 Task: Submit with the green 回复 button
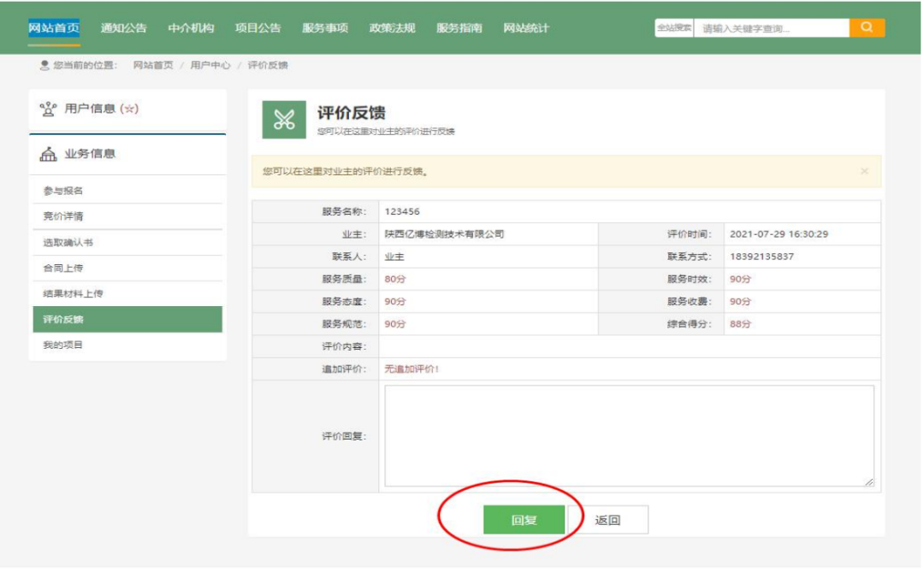coord(524,520)
